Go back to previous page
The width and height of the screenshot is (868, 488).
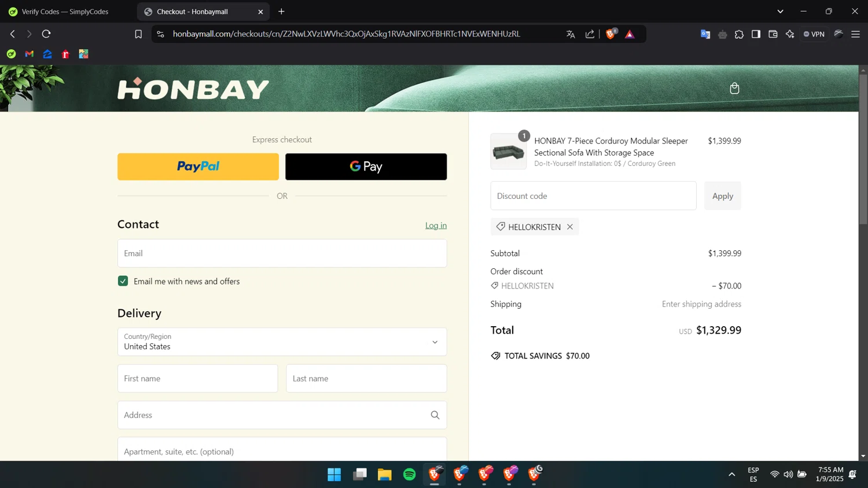point(13,34)
